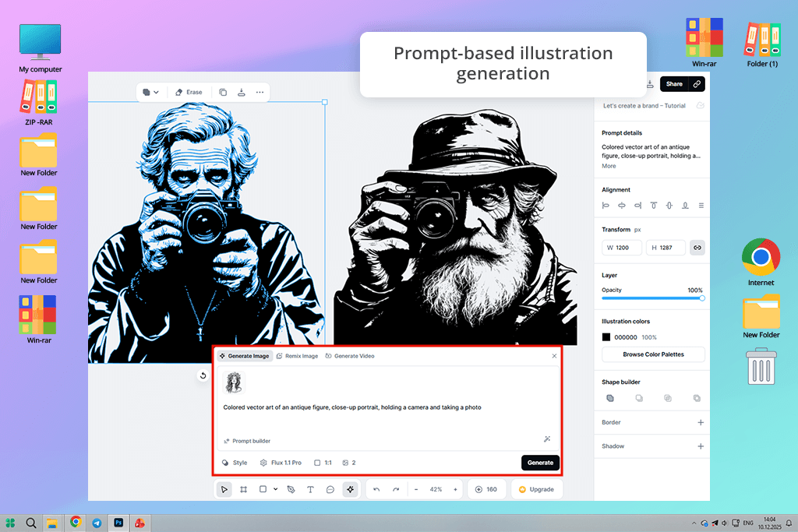Click the 160 credits counter
Screen dimensions: 798x532
point(486,489)
